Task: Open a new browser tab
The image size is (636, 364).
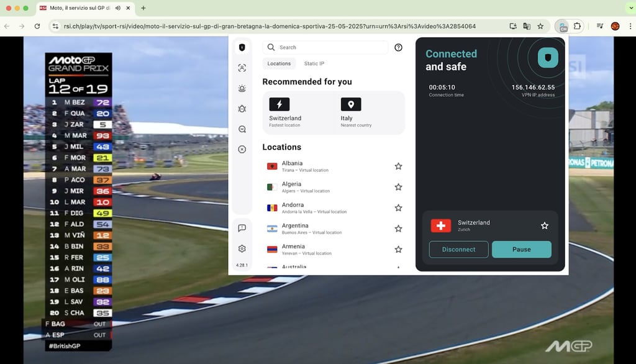Action: tap(143, 8)
